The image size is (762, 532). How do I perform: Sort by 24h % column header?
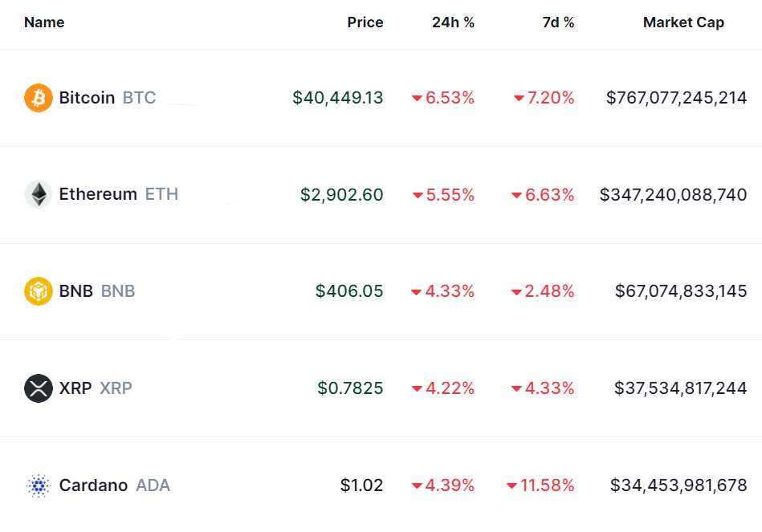pyautogui.click(x=453, y=22)
